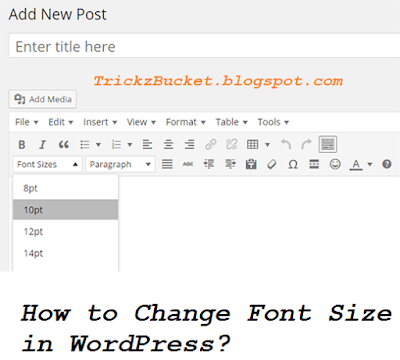Open the Tools menu
Image resolution: width=400 pixels, height=360 pixels.
coord(273,122)
